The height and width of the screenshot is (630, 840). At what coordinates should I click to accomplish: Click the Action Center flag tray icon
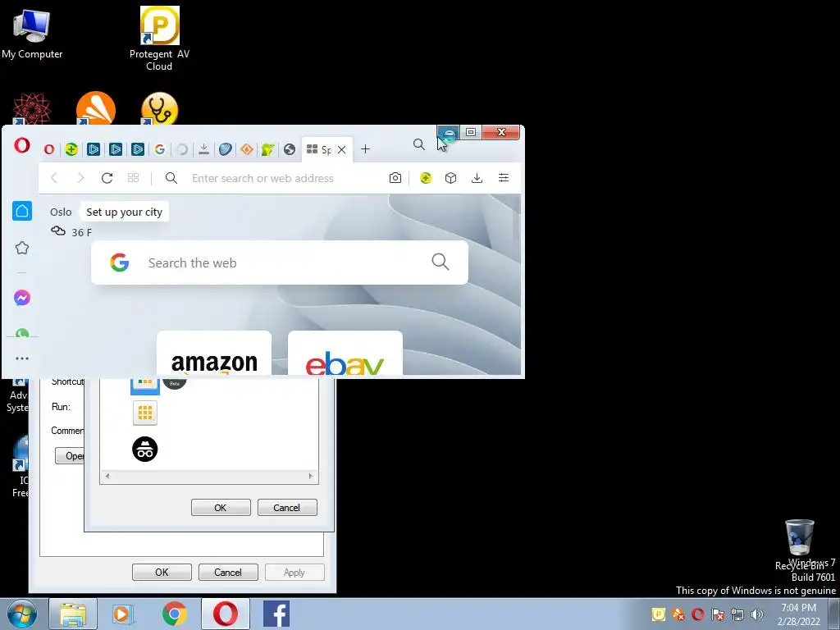tap(717, 614)
